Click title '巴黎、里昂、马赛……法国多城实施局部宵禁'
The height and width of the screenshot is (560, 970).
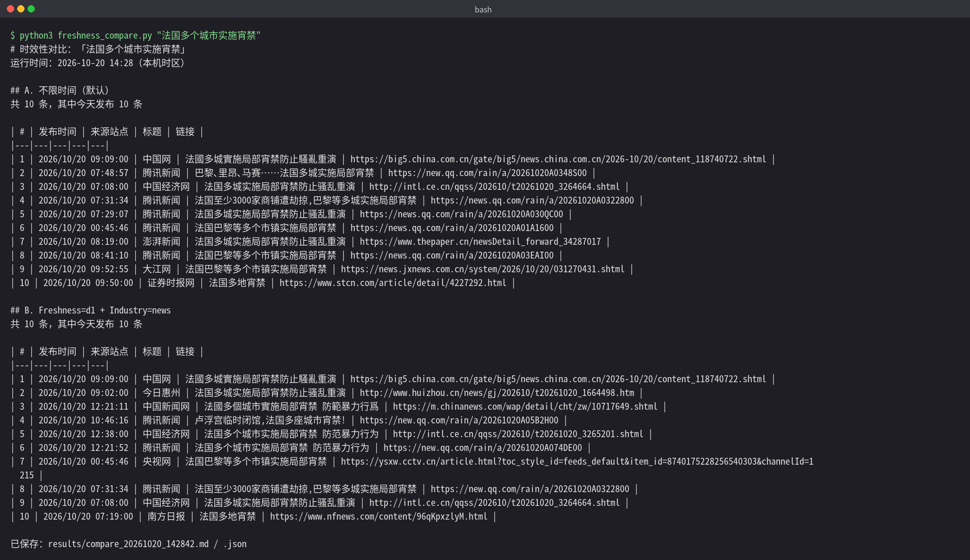point(284,173)
